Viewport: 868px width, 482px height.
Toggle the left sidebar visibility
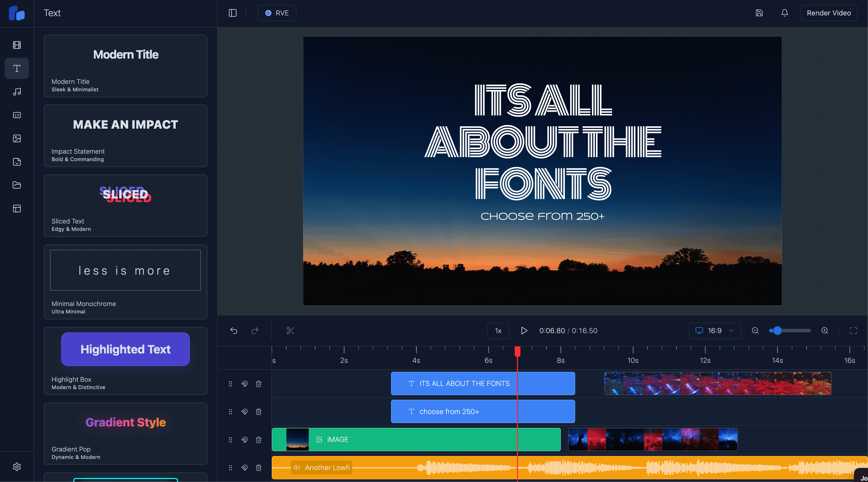(x=233, y=13)
